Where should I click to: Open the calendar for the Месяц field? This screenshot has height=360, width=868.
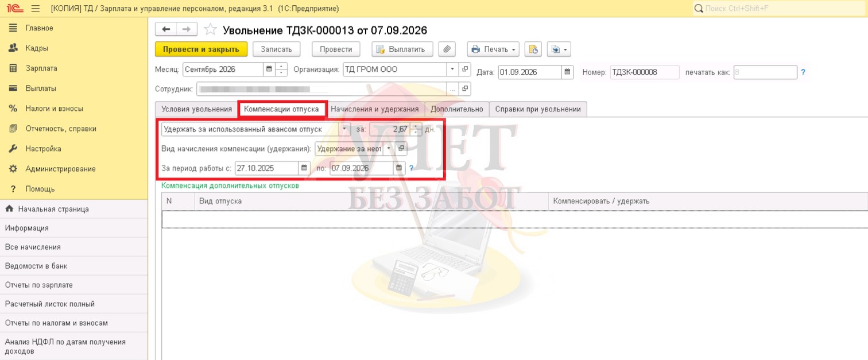pyautogui.click(x=269, y=69)
